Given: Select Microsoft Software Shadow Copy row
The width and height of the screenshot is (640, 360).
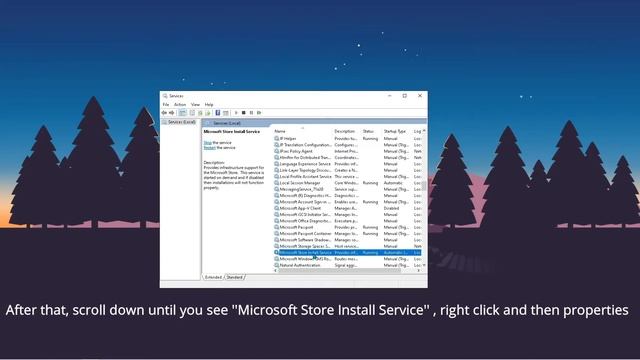Looking at the screenshot, I should point(347,240).
